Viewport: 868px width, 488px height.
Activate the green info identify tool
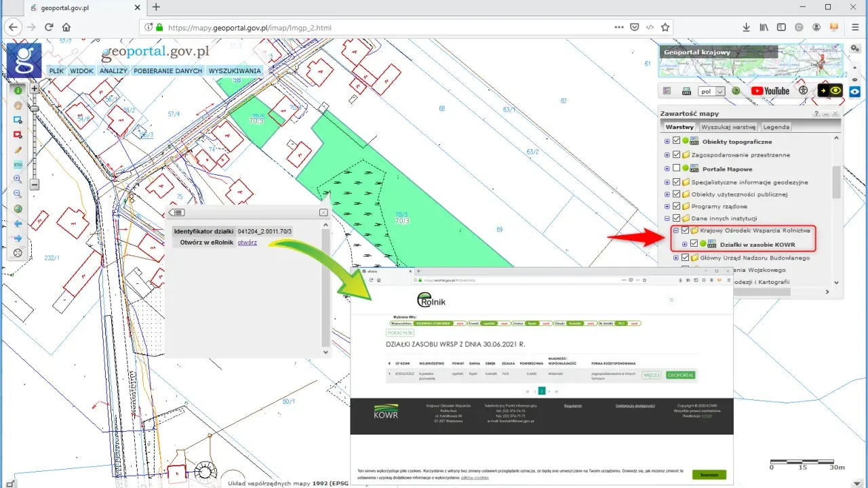point(18,90)
